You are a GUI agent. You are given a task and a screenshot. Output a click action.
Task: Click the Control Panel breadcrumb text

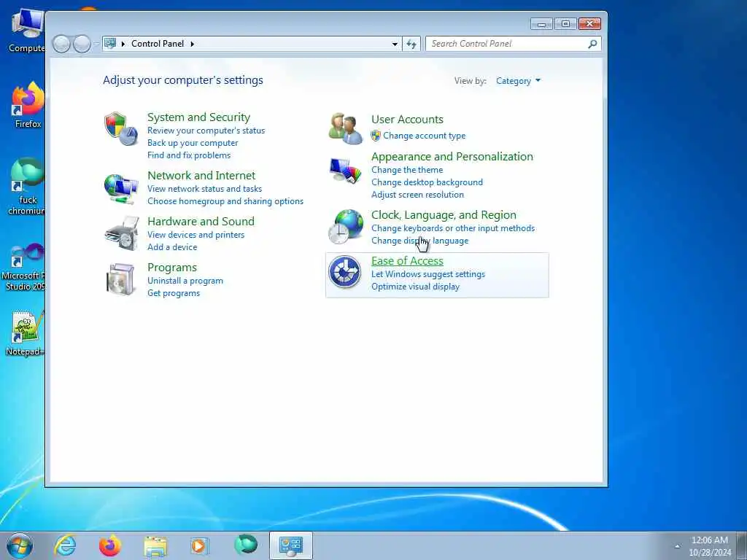coord(158,44)
